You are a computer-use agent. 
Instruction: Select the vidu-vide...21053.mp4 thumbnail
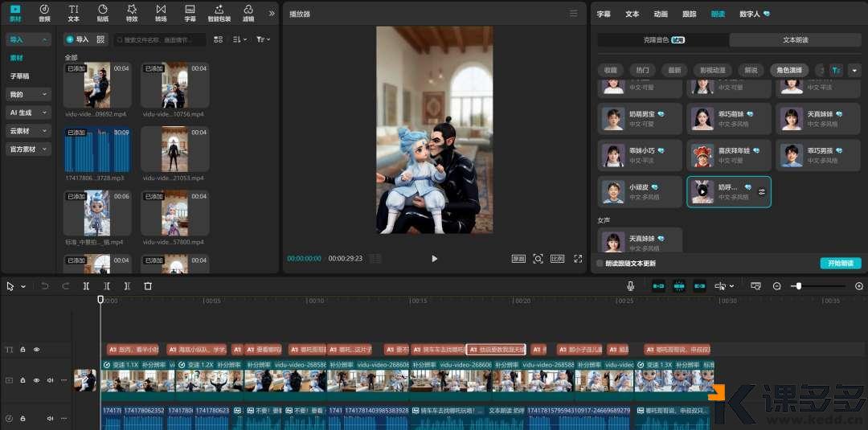click(x=175, y=149)
